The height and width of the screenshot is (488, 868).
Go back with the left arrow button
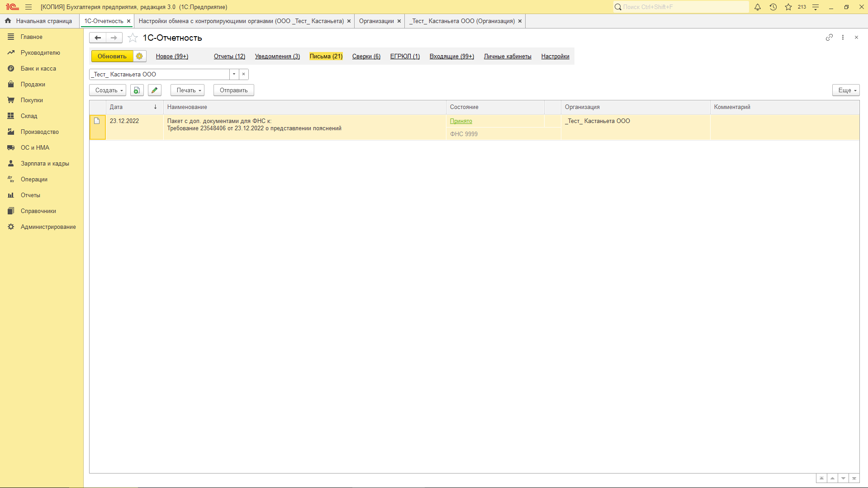click(98, 38)
